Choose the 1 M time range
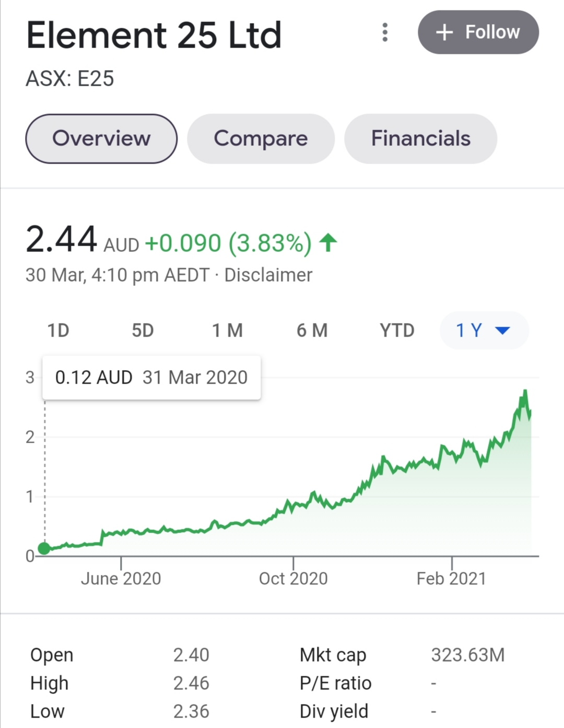Viewport: 564px width, 728px height. pos(227,330)
